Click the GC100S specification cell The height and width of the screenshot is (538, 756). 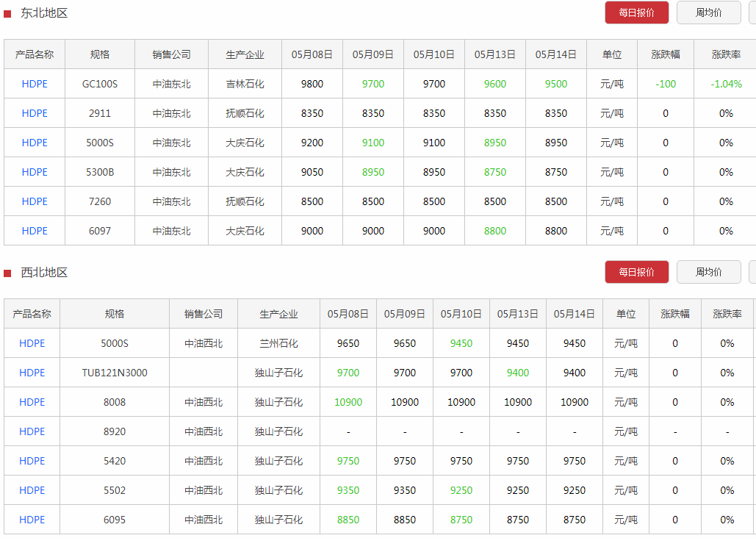[100, 84]
